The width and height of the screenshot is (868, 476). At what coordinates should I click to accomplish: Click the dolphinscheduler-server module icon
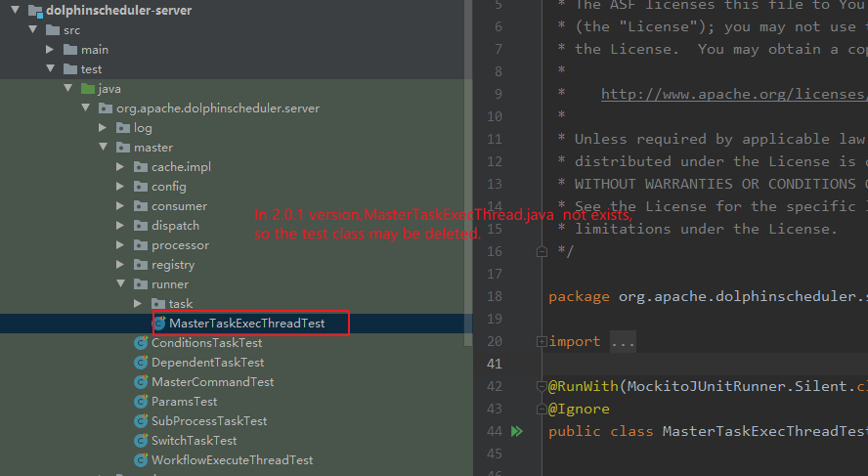[35, 11]
